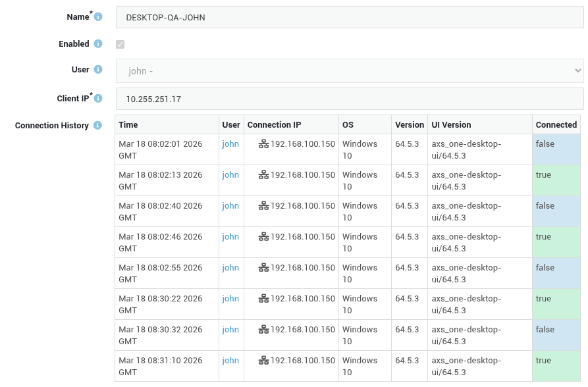Click false Connected cell in 08:02:01 row
588x387 pixels.
point(556,149)
